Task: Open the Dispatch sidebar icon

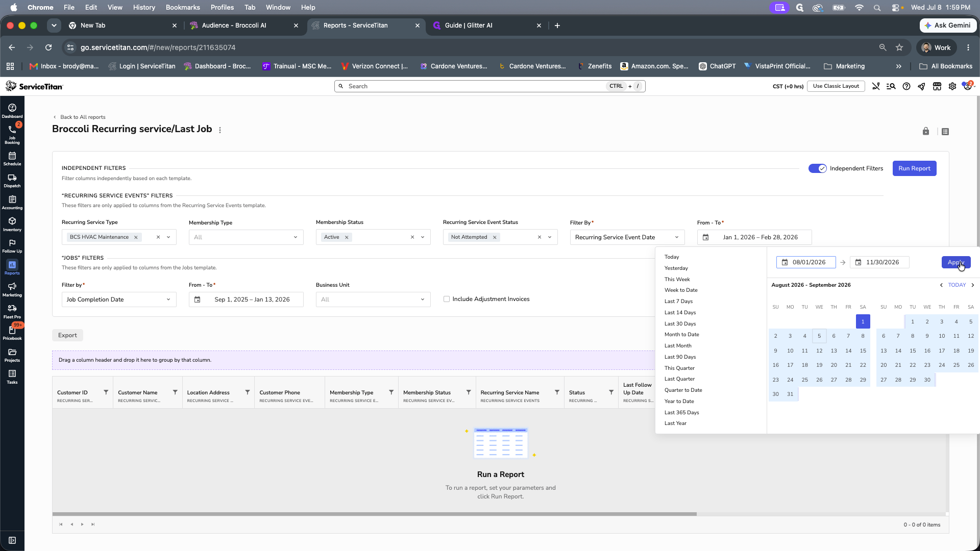Action: pyautogui.click(x=12, y=181)
